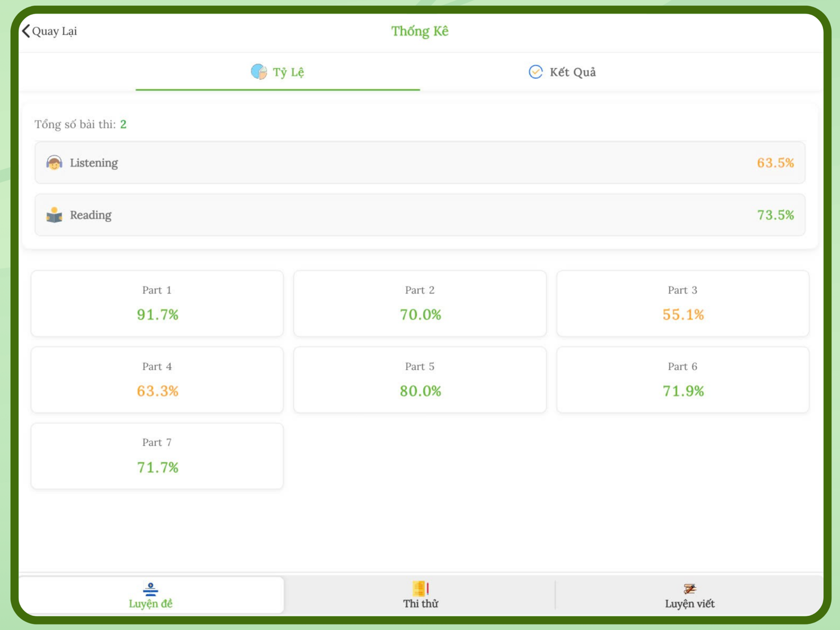The image size is (840, 630).
Task: Open the Luyện đề bottom tab
Action: 151,595
